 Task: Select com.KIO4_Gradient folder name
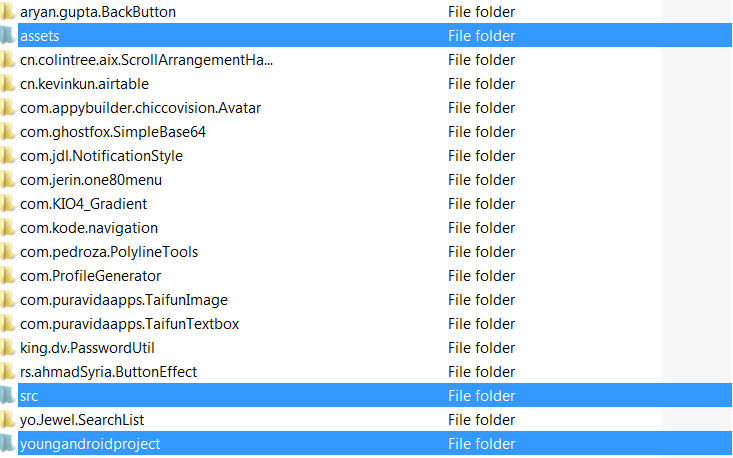pos(83,204)
